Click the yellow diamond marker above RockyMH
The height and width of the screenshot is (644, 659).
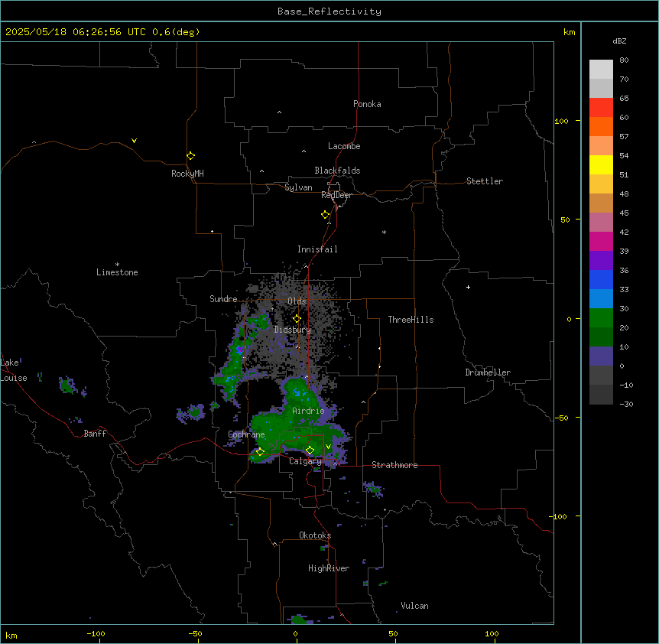coord(191,156)
